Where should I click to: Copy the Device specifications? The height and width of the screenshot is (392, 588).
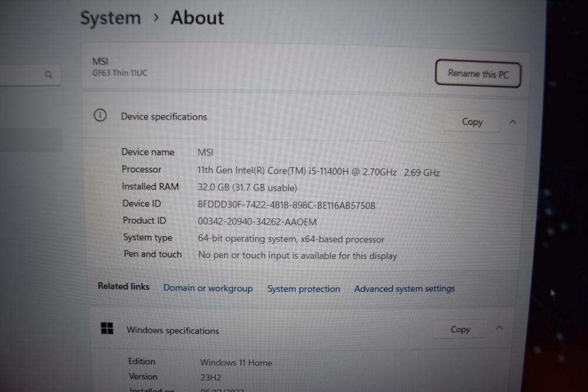pos(472,122)
